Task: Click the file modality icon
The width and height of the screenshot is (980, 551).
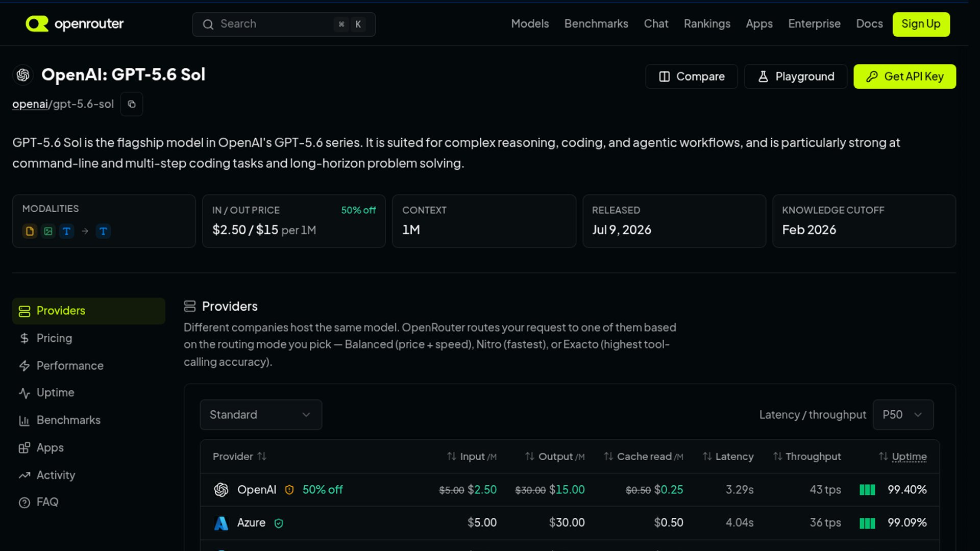Action: click(30, 231)
